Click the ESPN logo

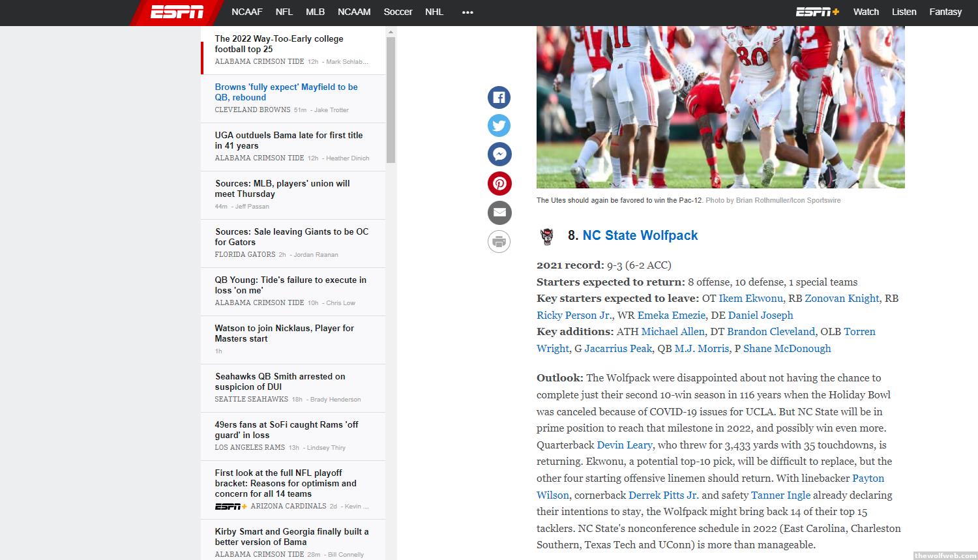click(x=177, y=12)
